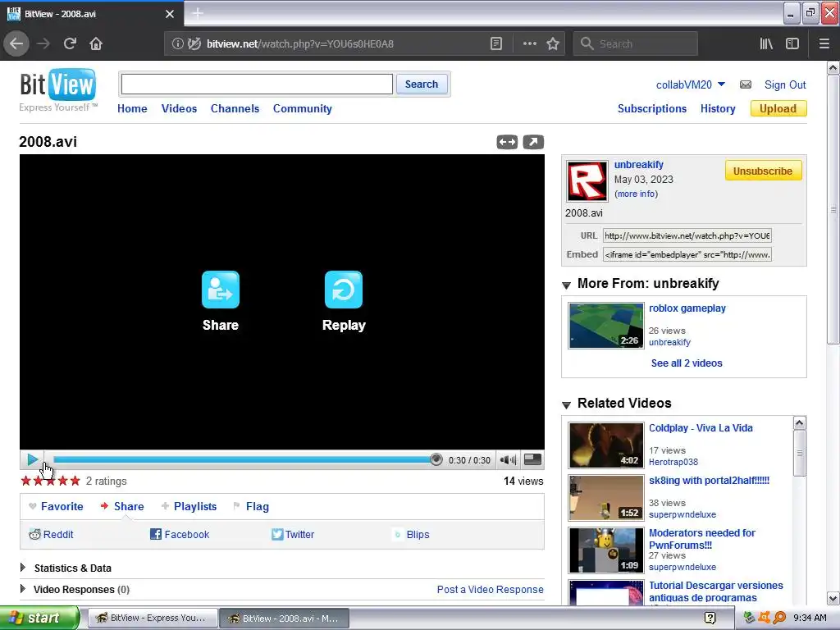
Task: Open the Favorite tab
Action: [57, 506]
